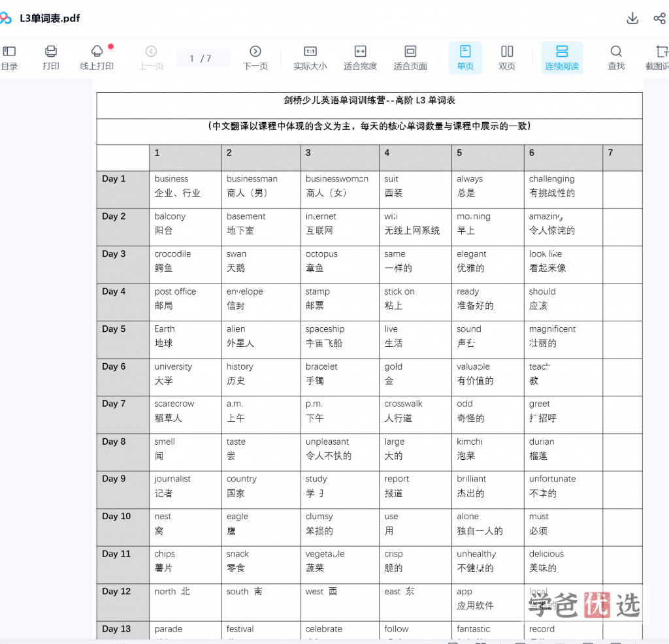Click the word 'scarecrow' cell
The width and height of the screenshot is (669, 644).
[185, 415]
